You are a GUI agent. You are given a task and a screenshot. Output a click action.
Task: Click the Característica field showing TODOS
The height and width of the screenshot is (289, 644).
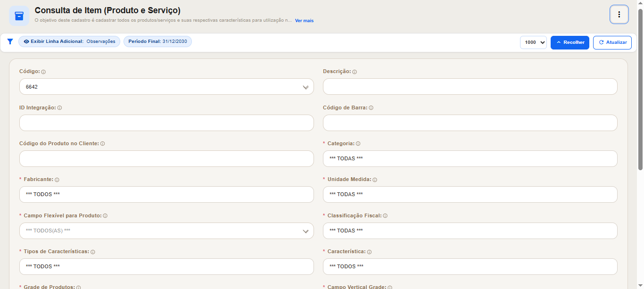coord(470,266)
